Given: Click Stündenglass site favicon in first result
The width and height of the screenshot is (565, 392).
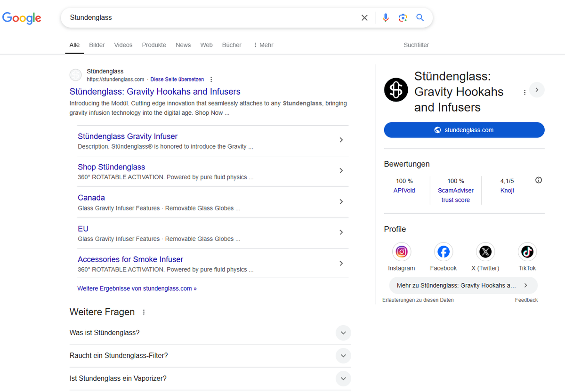Looking at the screenshot, I should [x=75, y=75].
